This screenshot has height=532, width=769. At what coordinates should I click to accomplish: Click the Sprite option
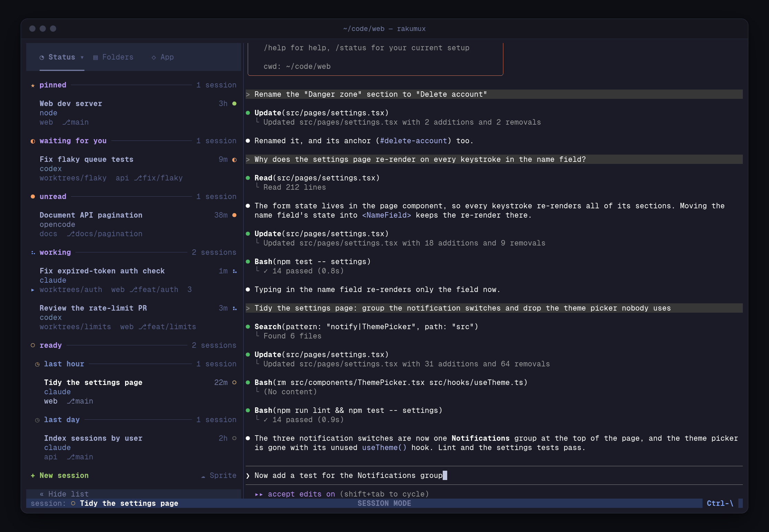click(219, 476)
